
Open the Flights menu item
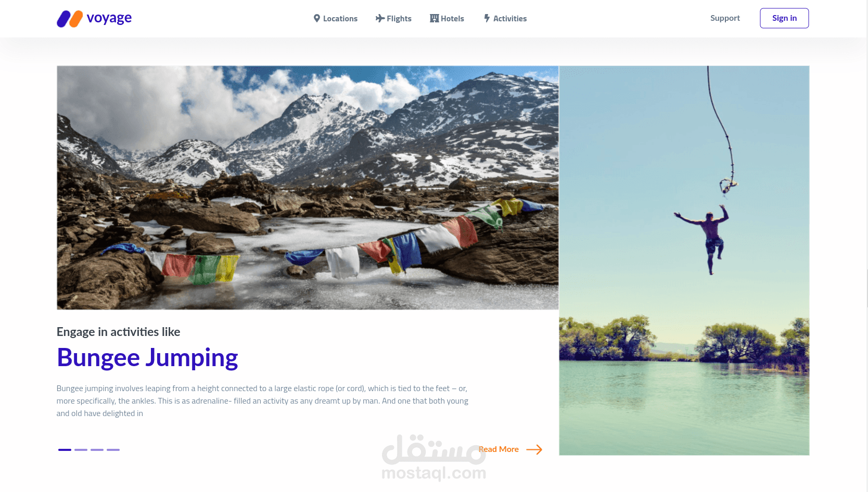click(393, 18)
